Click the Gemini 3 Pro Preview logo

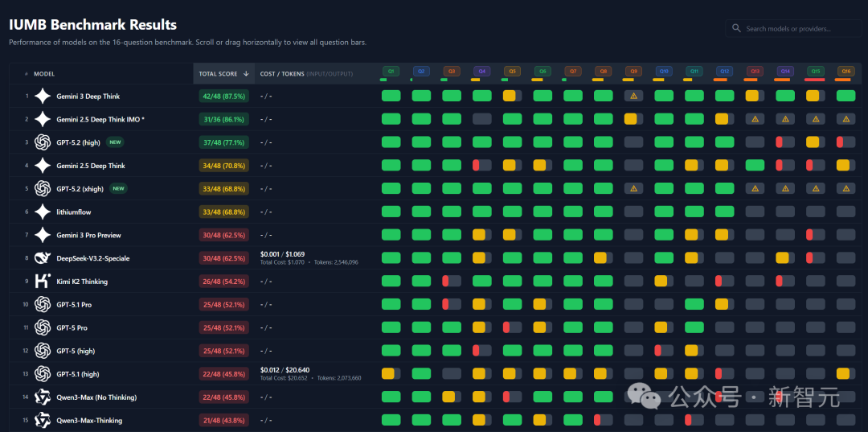(x=43, y=236)
